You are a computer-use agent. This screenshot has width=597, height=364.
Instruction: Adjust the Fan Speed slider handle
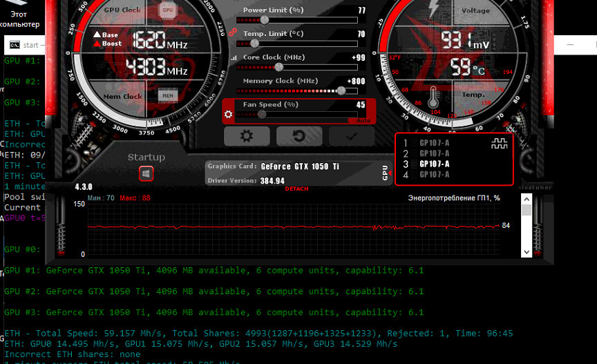pos(262,114)
